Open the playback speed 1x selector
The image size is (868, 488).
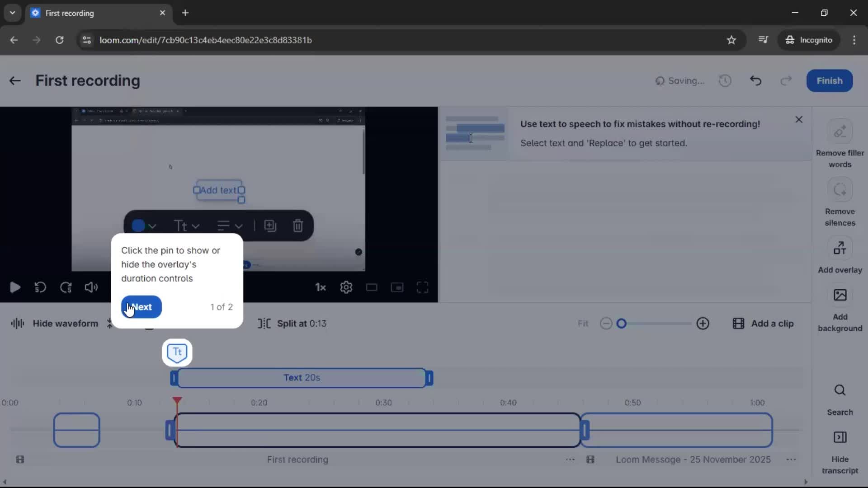pyautogui.click(x=320, y=287)
